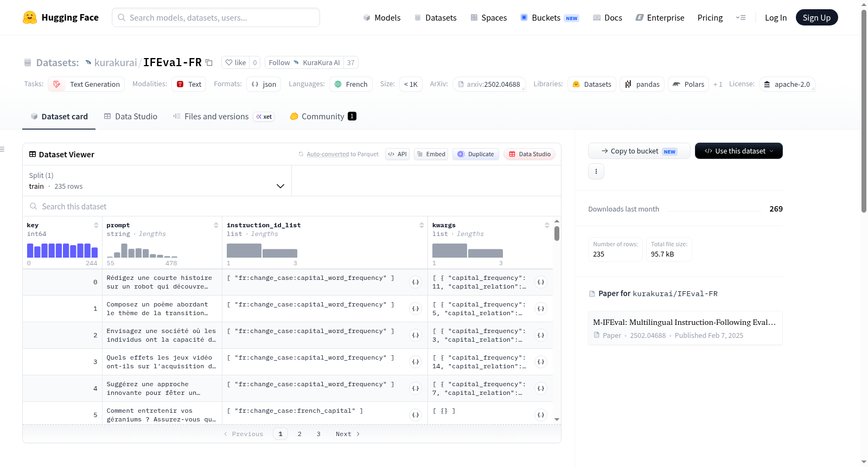Select the apache-2.0 license tag
868x467 pixels.
[x=787, y=84]
